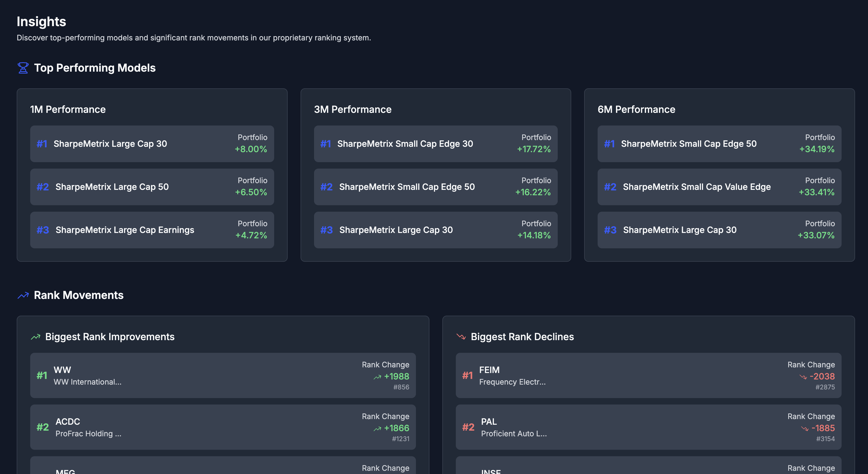Click the +34.19% portfolio return figure
Screen dimensions: 868x474
[x=817, y=149]
